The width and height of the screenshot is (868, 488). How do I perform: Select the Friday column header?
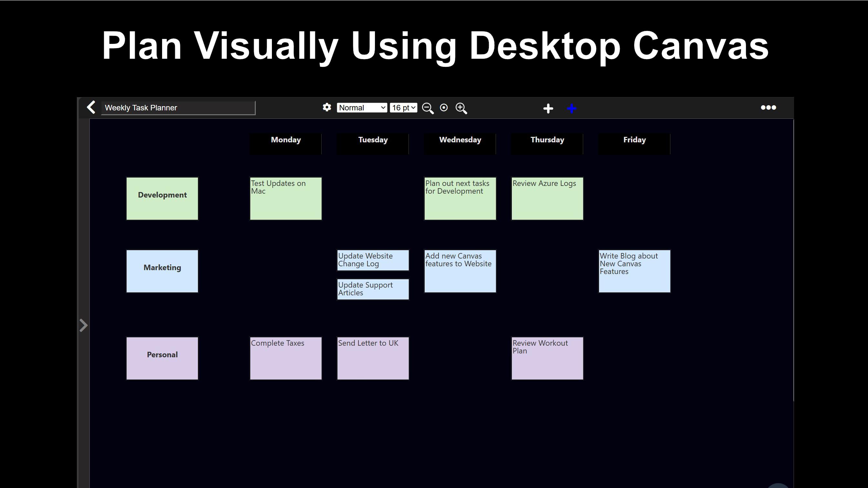click(634, 144)
